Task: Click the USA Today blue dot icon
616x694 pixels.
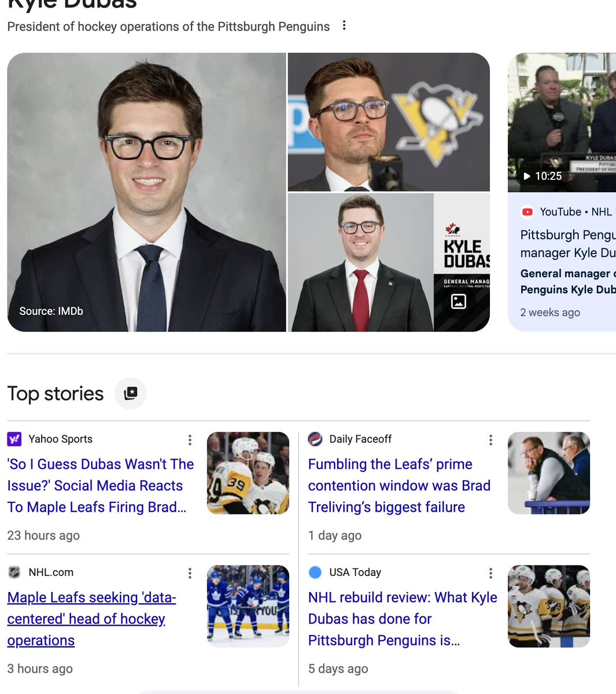Action: coord(315,572)
